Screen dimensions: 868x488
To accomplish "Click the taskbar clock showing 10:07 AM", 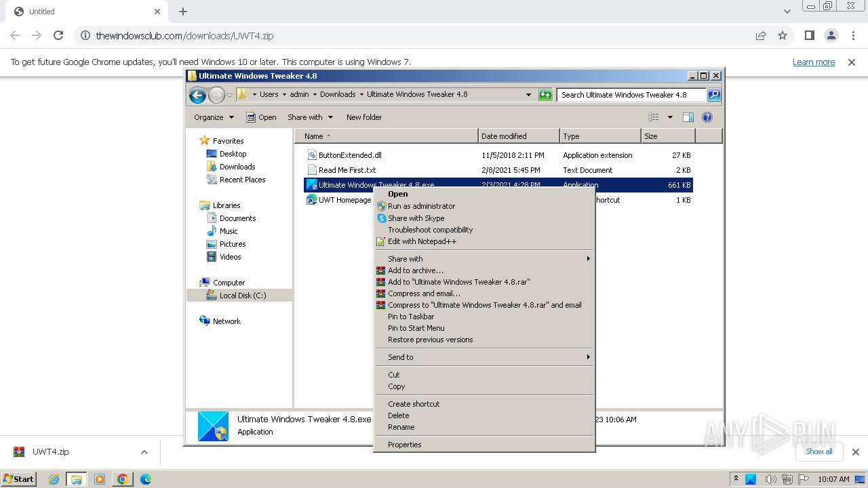I will point(833,479).
